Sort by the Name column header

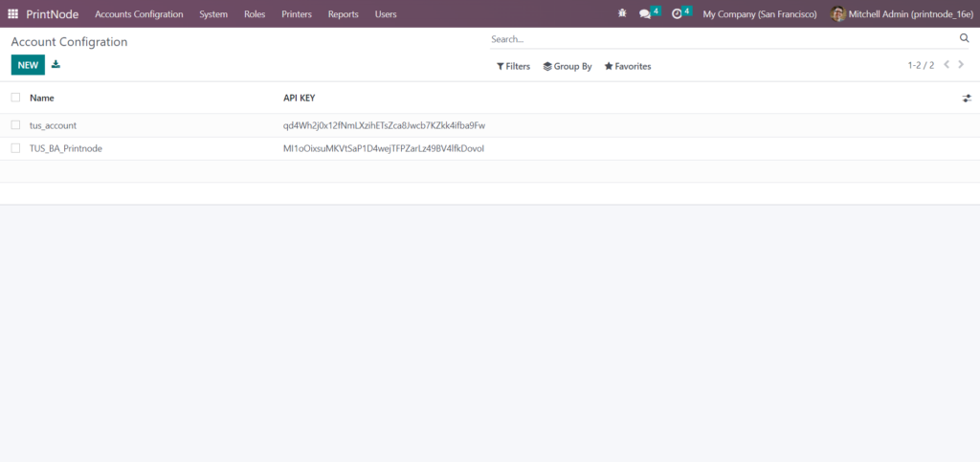42,98
